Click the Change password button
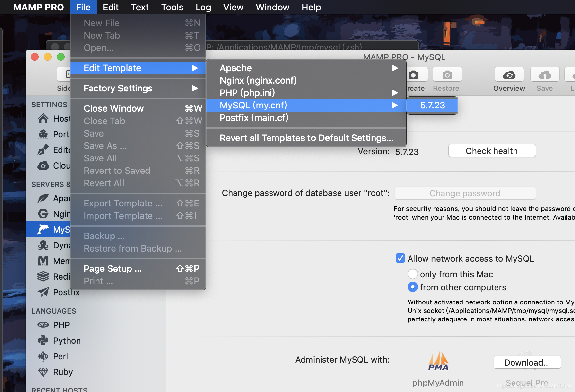 (x=465, y=193)
